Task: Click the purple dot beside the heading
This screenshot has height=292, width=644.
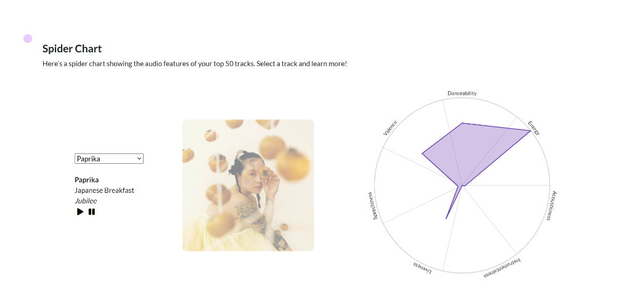Action: pyautogui.click(x=28, y=39)
